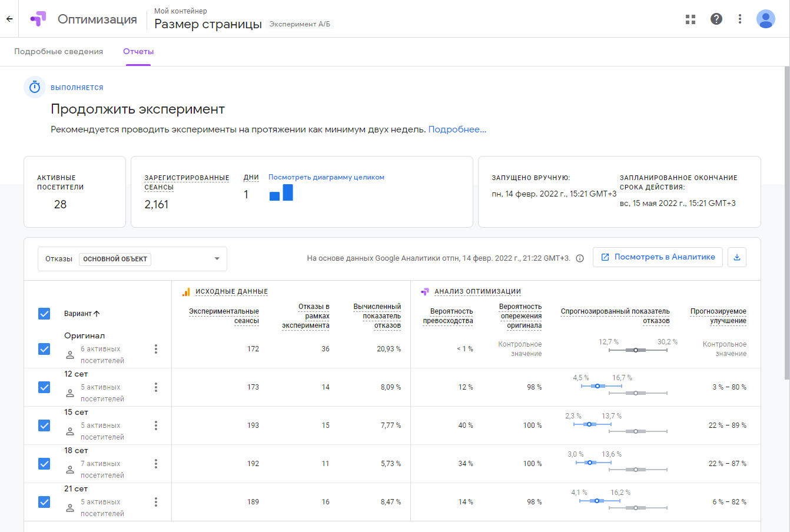Uncheck the 21 сет checkbox
The height and width of the screenshot is (532, 790).
tap(44, 502)
